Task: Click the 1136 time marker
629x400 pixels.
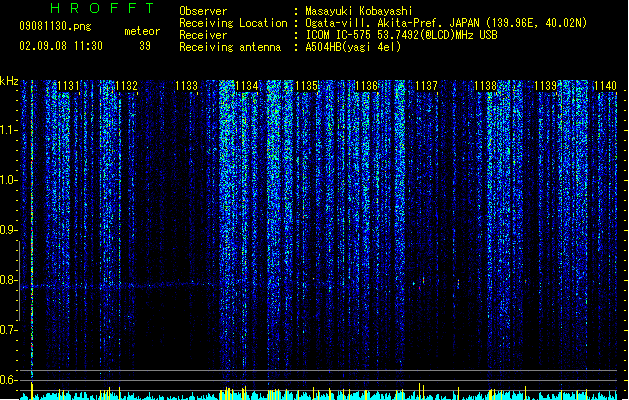Action: (x=367, y=86)
